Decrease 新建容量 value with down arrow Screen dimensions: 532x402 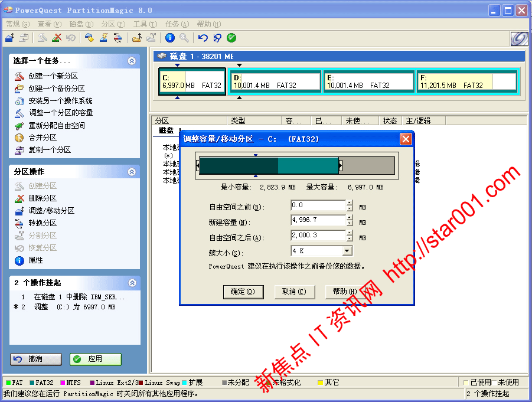(350, 224)
